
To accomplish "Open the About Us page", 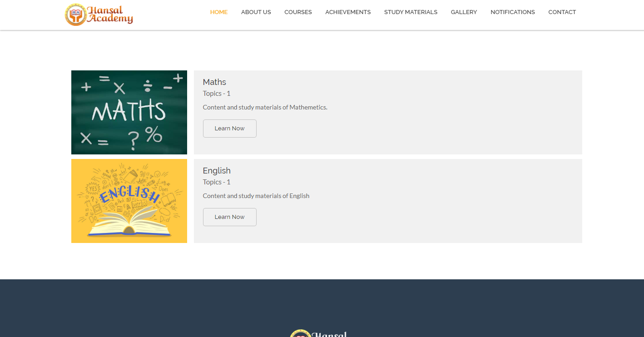I will point(256,12).
